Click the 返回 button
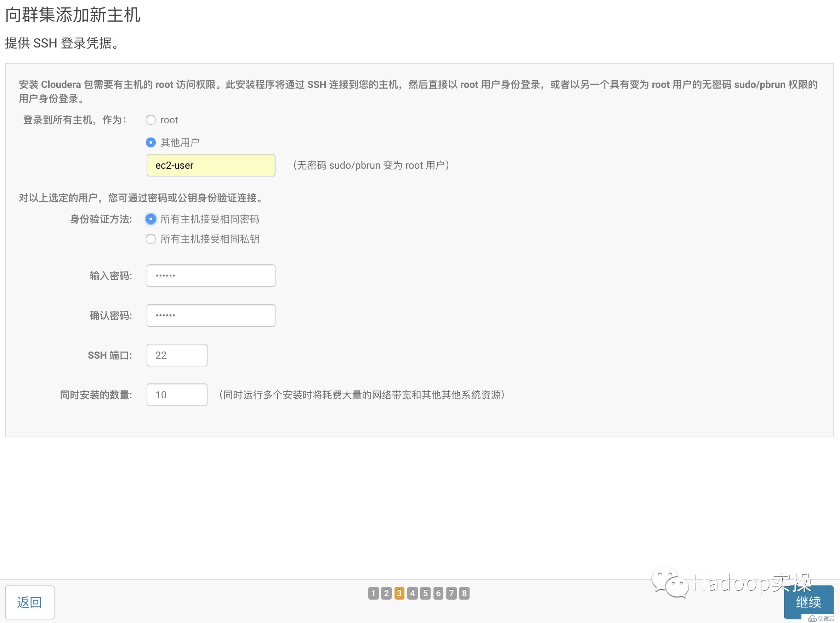 pos(29,602)
